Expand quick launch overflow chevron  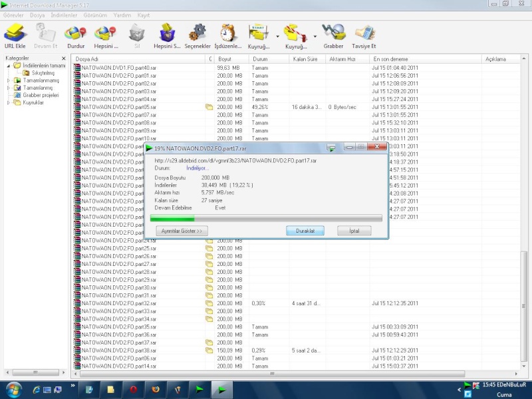point(72,386)
